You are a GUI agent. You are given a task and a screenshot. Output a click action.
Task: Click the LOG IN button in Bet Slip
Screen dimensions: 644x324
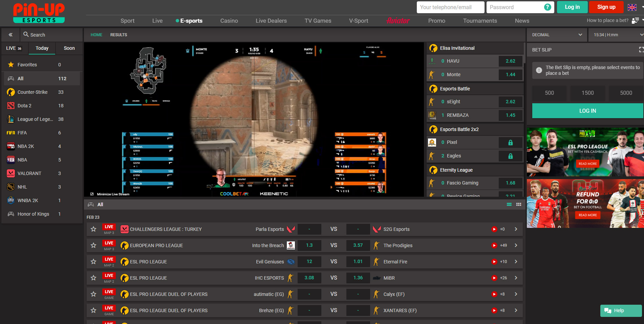tap(587, 111)
